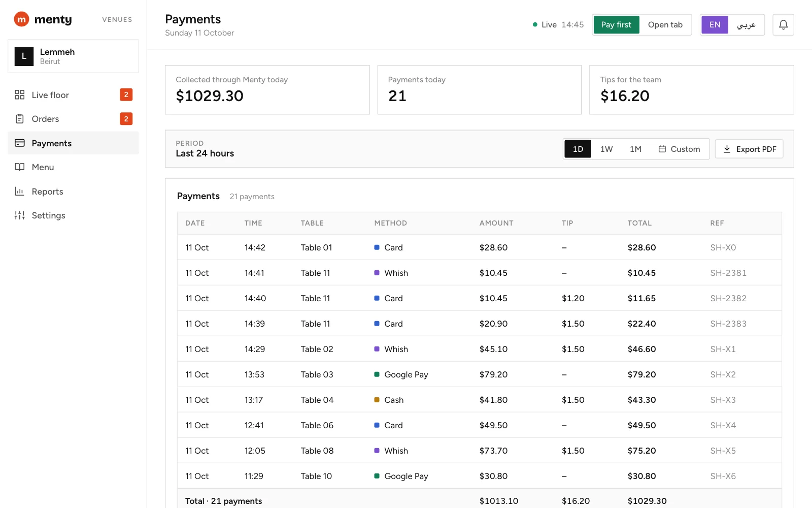812x508 pixels.
Task: Click the Payments card icon in sidebar
Action: [20, 143]
